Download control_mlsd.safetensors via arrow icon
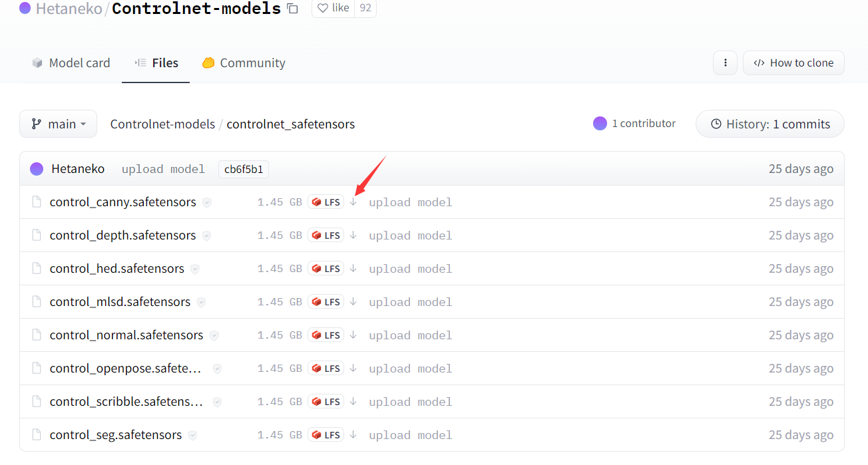868x465 pixels. 353,302
